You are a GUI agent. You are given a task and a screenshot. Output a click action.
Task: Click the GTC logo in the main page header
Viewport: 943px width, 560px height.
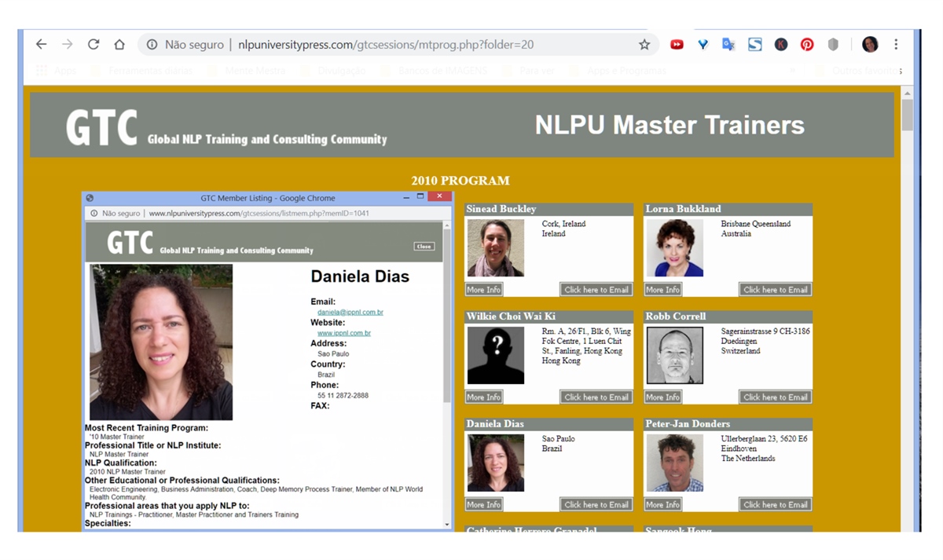click(101, 127)
